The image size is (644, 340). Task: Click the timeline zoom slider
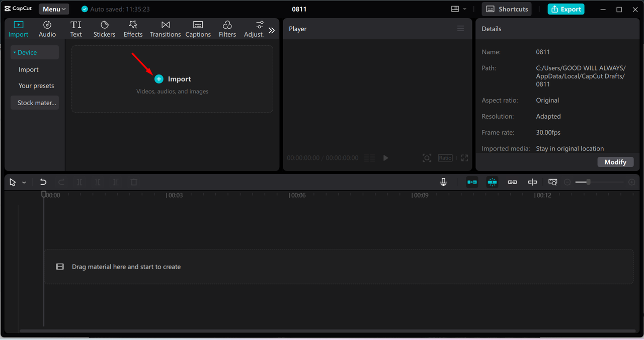(600, 182)
